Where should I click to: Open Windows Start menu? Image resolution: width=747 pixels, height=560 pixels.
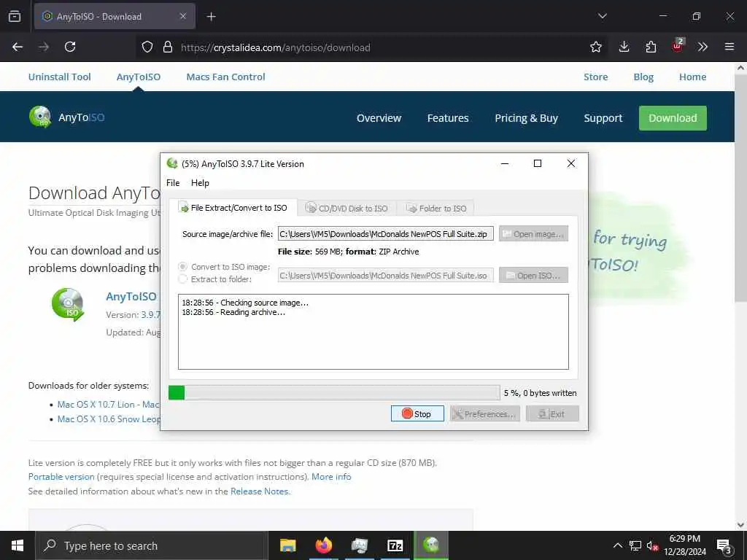tap(18, 545)
